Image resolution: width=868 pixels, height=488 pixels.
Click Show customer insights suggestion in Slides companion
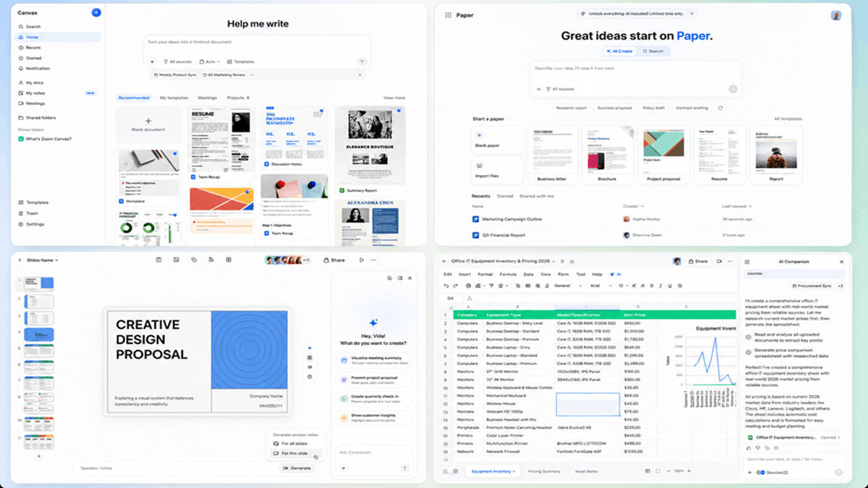coord(374,417)
